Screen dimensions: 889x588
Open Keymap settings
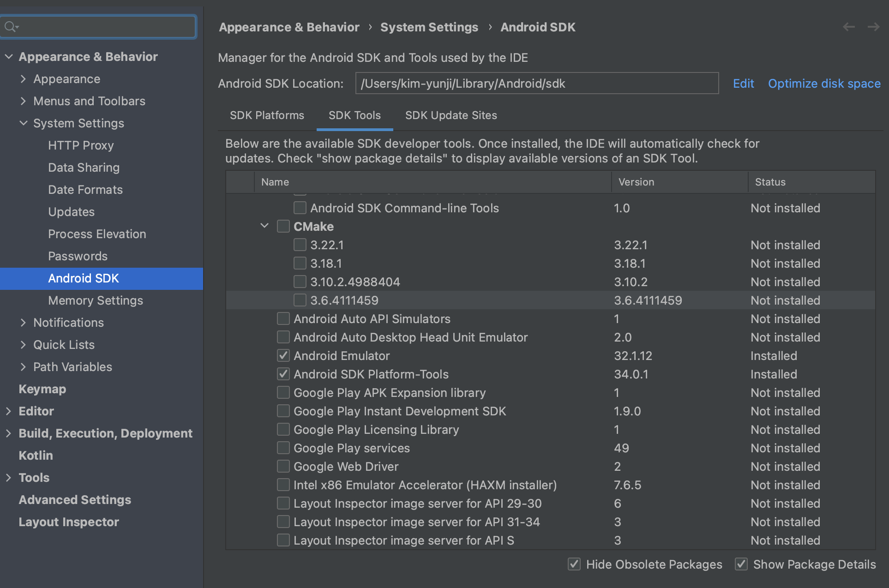click(x=42, y=389)
